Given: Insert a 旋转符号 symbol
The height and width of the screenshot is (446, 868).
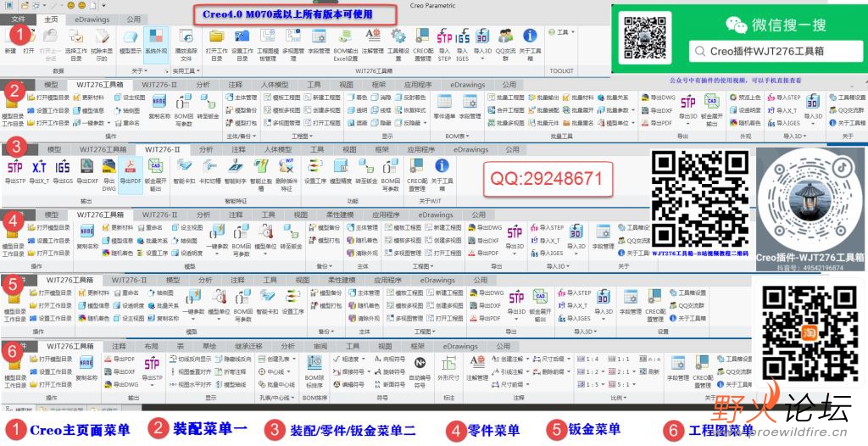Looking at the screenshot, I should tap(390, 371).
